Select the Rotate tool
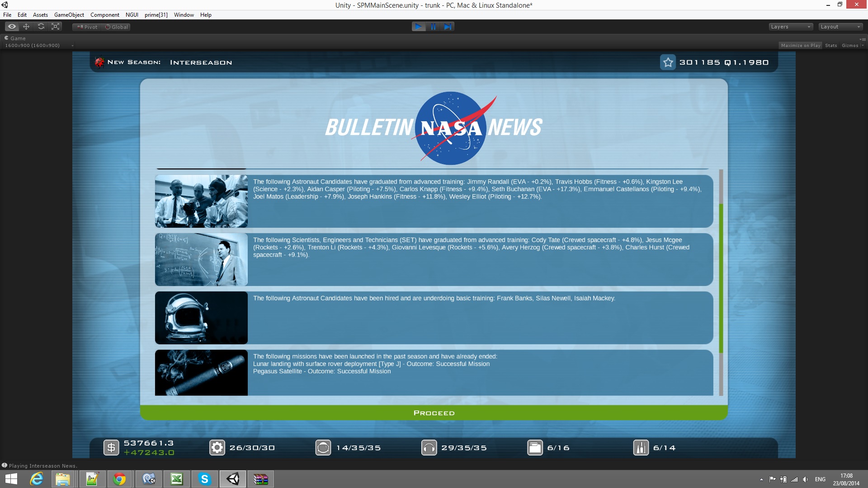Screen dimensions: 868x488 [x=41, y=27]
